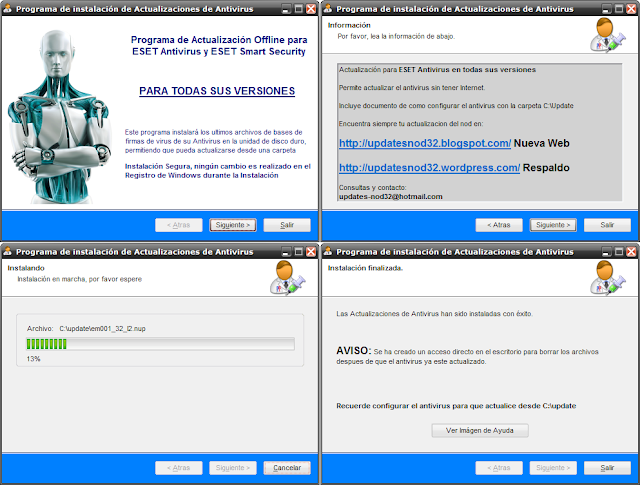Click disabled Atras in the finalizada window
This screenshot has height=485, width=640.
point(499,468)
